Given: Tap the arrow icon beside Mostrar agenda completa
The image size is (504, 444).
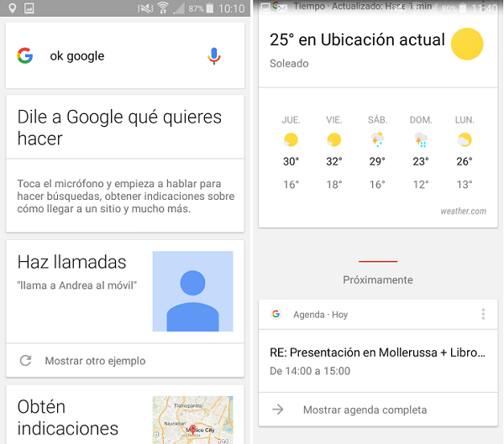Looking at the screenshot, I should [x=278, y=410].
